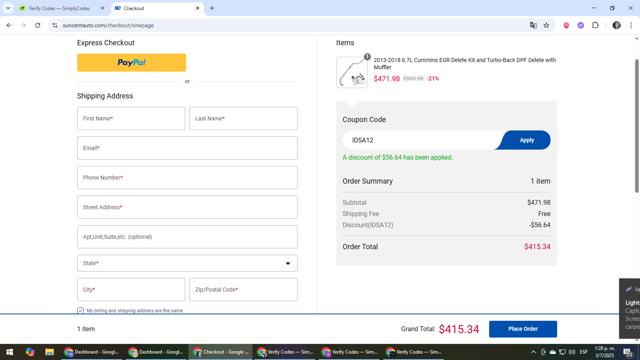640x360 pixels.
Task: Close the Verify Codes tab
Action: click(x=102, y=8)
